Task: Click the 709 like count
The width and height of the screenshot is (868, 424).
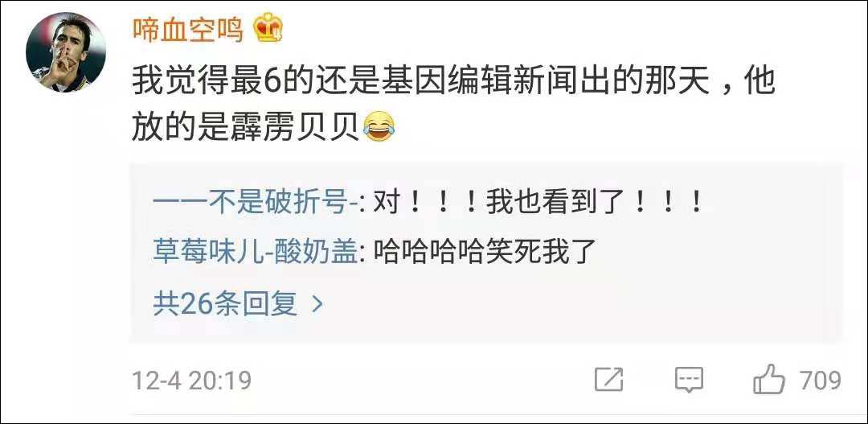Action: click(x=821, y=381)
